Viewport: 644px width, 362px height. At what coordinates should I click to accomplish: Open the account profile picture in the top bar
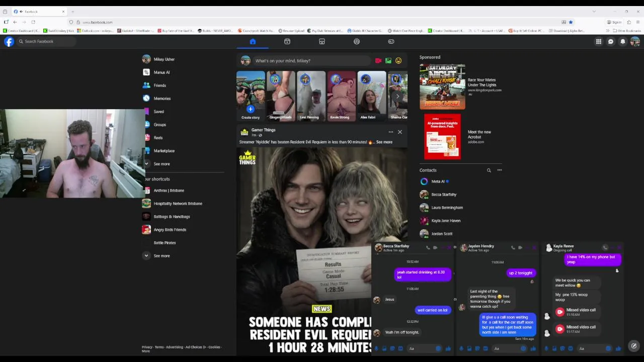tap(635, 42)
